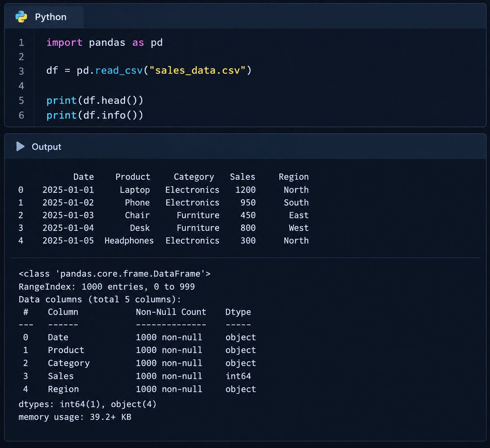Click the 'East' region cell
The width and height of the screenshot is (490, 448).
tap(298, 215)
